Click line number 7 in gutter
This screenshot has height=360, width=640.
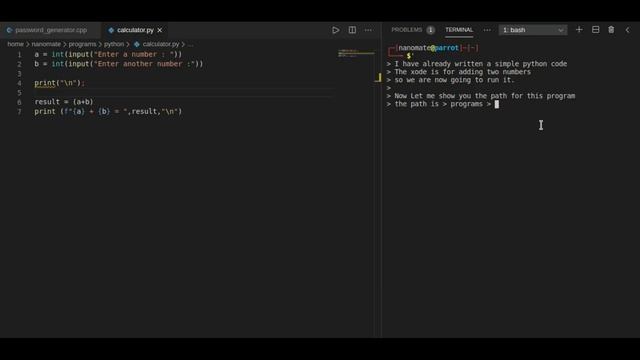pyautogui.click(x=19, y=112)
